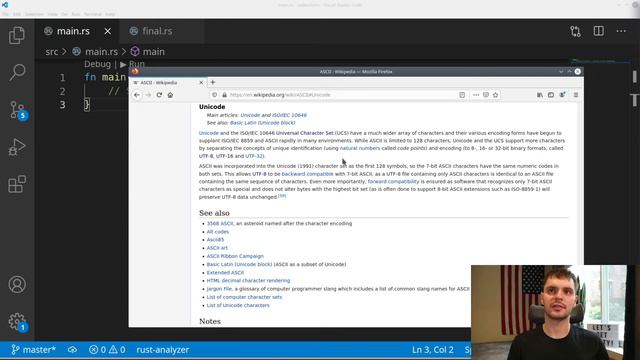The height and width of the screenshot is (360, 640).
Task: Select the ASCII - Wikipedia browser tab
Action: (168, 82)
